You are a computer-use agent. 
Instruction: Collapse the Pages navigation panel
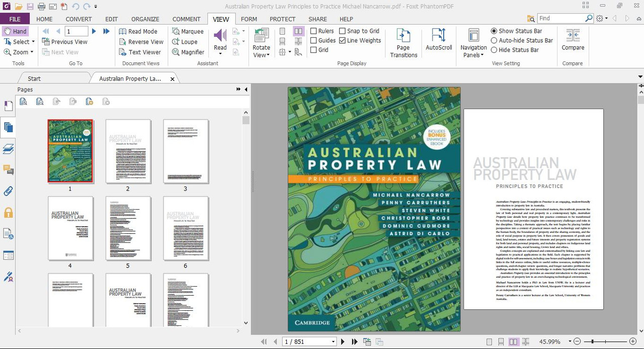tap(246, 90)
